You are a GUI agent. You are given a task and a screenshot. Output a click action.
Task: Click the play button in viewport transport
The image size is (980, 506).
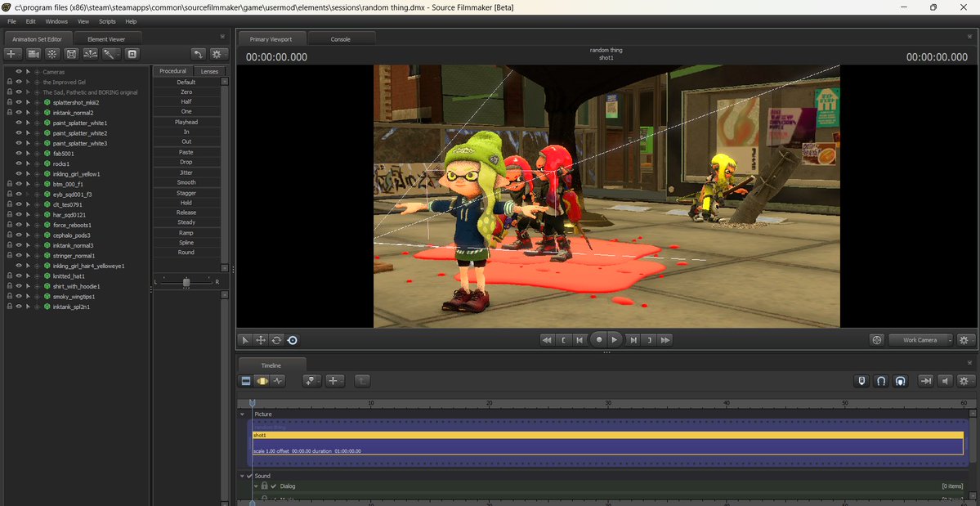(x=615, y=340)
